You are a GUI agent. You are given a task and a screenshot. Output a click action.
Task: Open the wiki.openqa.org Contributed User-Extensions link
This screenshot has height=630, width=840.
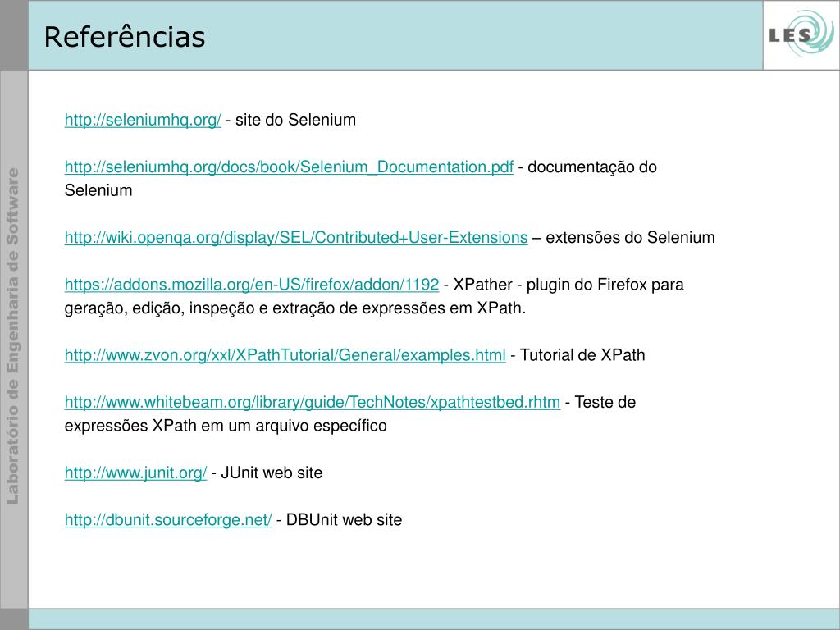pos(296,237)
